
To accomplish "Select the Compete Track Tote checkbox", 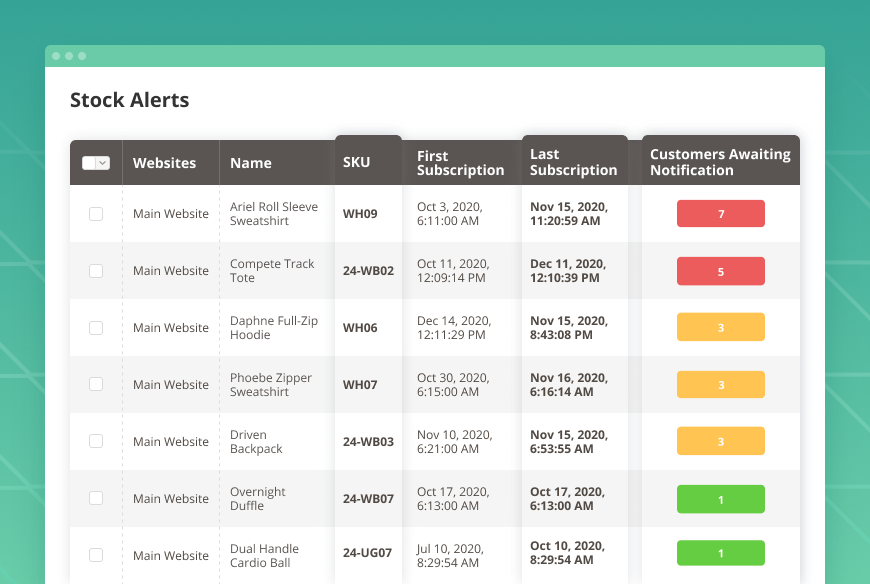I will tap(95, 270).
